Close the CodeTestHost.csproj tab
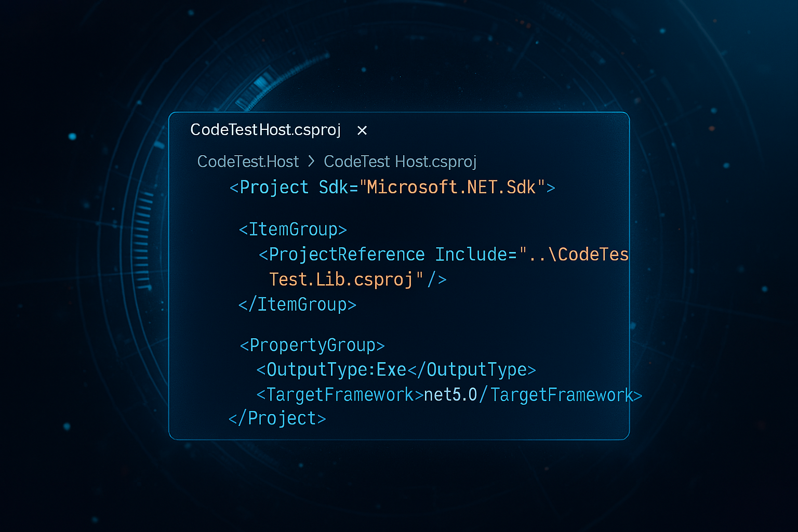The image size is (798, 532). (x=362, y=130)
